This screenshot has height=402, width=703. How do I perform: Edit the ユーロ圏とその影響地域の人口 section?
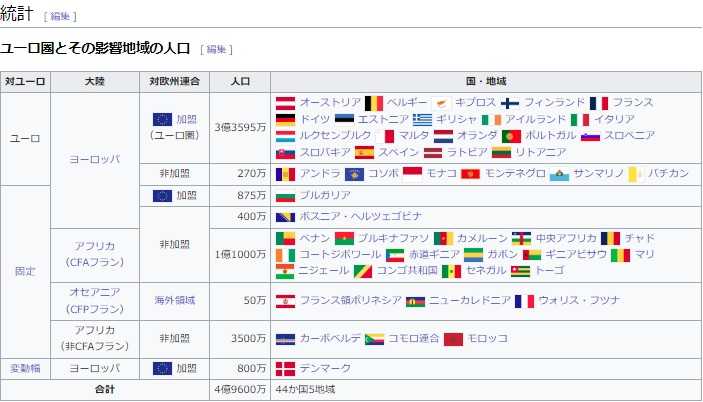216,49
